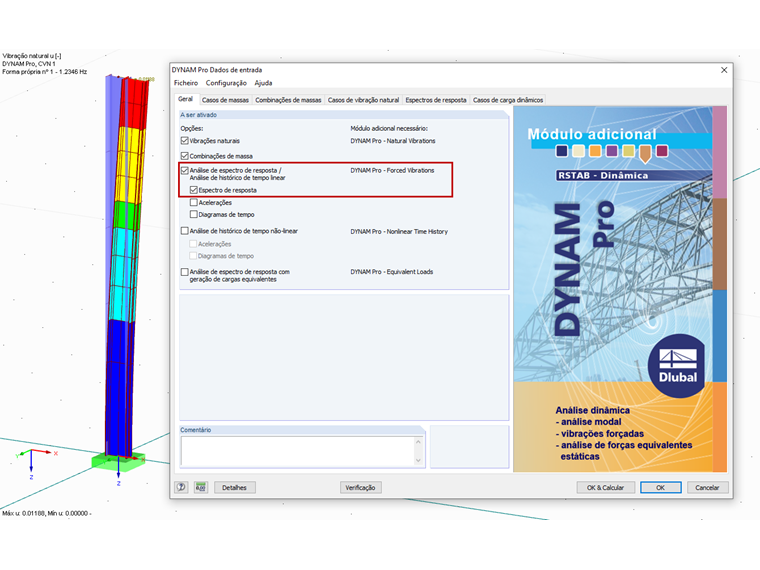Click inside the Comentário text field
Screen dimensions: 760x570
click(298, 451)
